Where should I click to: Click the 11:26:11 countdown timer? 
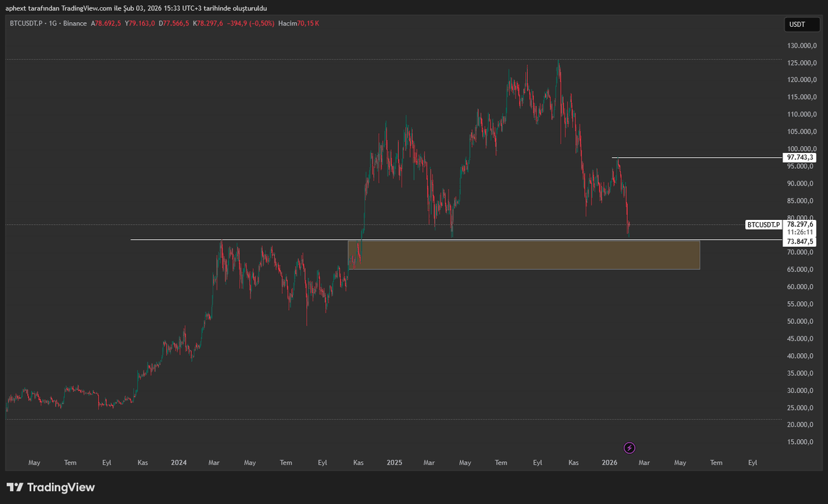click(800, 233)
